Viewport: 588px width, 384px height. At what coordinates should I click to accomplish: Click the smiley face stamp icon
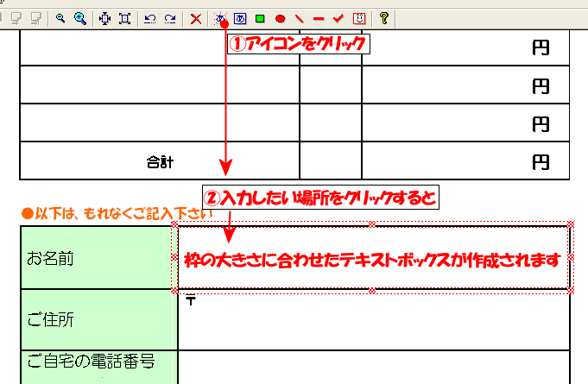(x=358, y=17)
